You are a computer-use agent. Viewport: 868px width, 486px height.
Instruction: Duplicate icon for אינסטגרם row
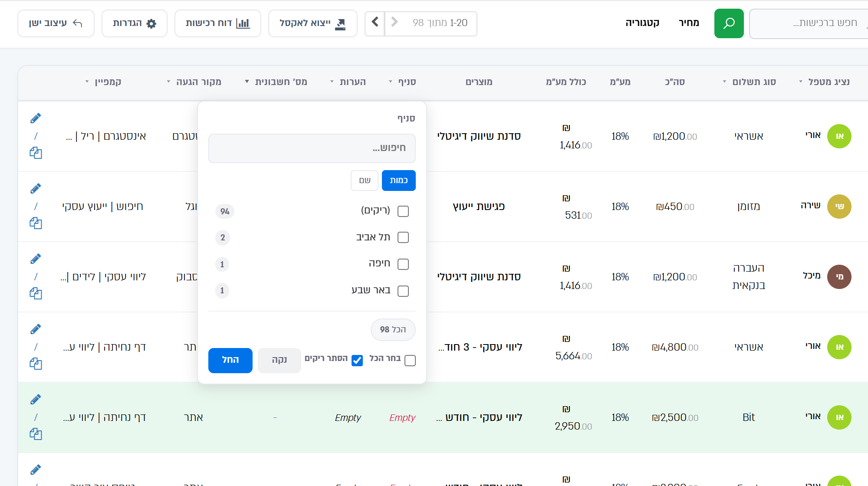point(36,153)
